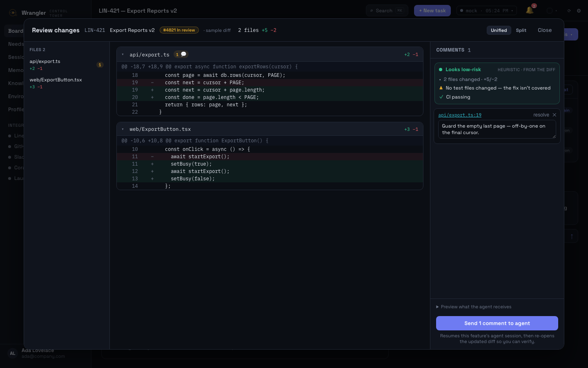This screenshot has width=588, height=368.
Task: Click the green CI passing checkmark icon
Action: [441, 97]
